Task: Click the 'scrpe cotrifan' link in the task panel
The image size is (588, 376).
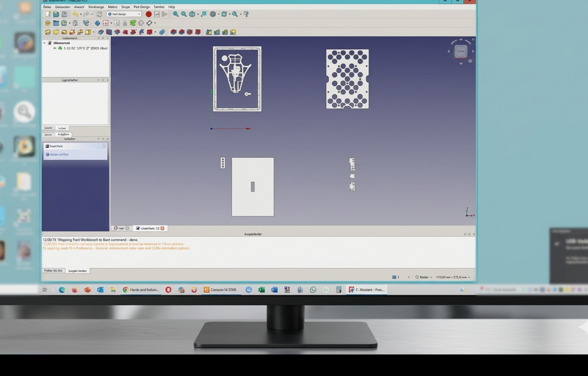Action: [x=59, y=154]
